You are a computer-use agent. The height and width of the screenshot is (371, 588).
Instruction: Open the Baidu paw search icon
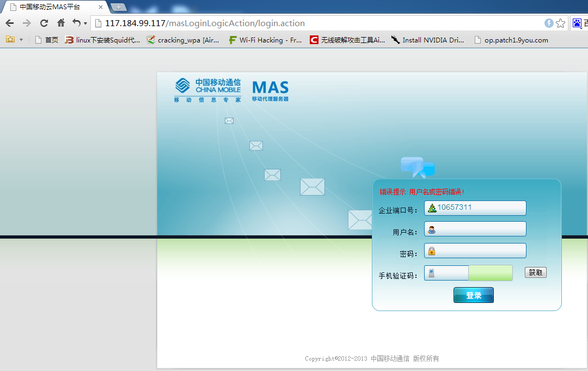point(577,23)
